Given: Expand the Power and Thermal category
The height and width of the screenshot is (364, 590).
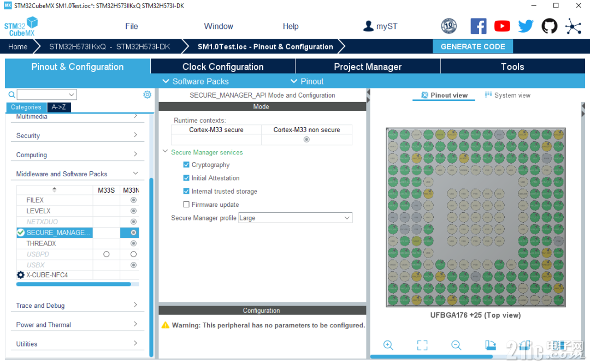Looking at the screenshot, I should [x=77, y=325].
